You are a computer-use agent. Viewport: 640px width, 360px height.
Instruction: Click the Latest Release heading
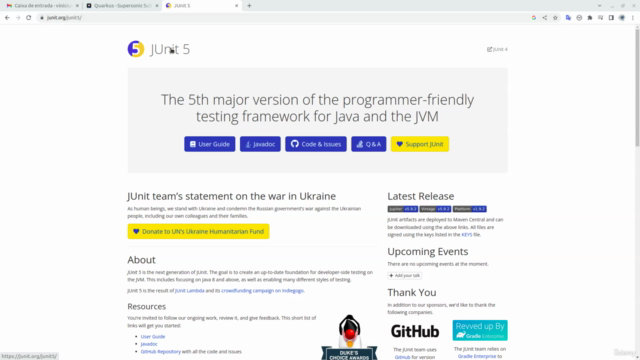point(421,196)
